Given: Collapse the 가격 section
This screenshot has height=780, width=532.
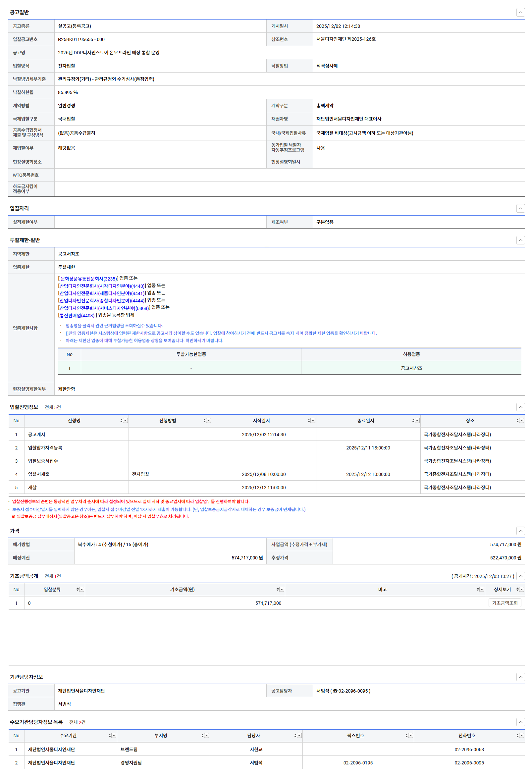Looking at the screenshot, I should coord(520,531).
